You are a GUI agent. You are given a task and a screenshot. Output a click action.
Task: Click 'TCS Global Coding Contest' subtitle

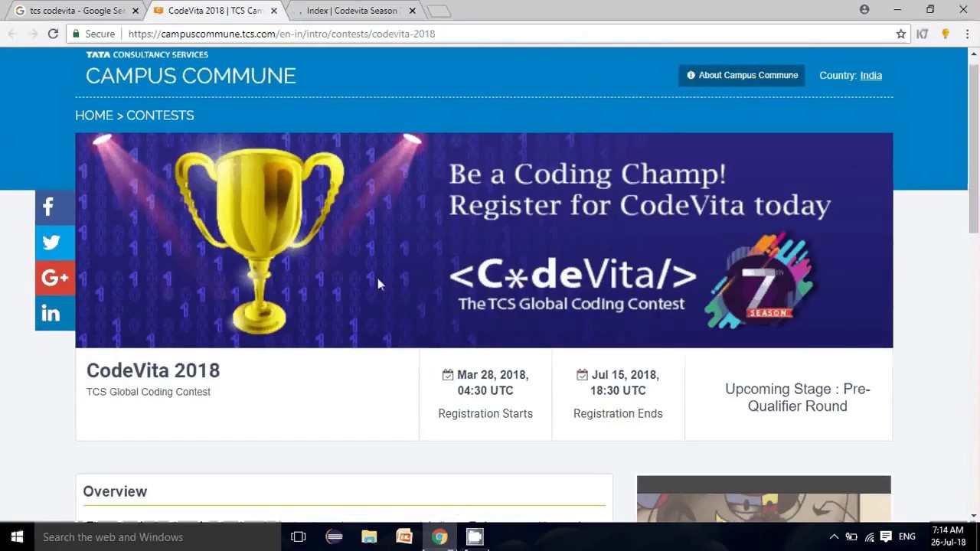click(148, 392)
